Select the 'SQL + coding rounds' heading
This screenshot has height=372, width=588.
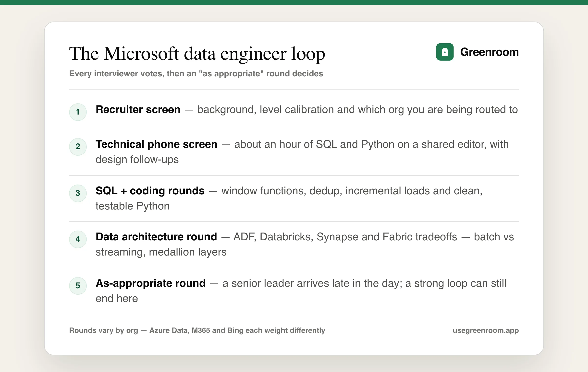coord(150,191)
